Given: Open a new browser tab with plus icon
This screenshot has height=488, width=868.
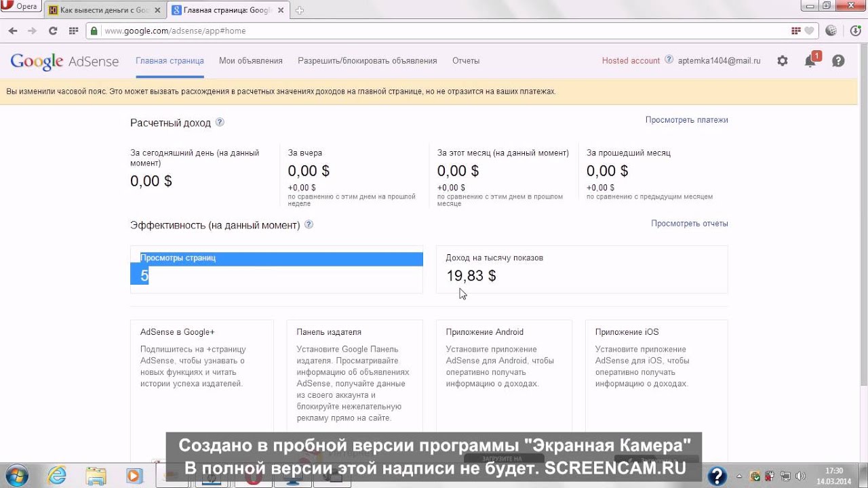Looking at the screenshot, I should point(300,10).
